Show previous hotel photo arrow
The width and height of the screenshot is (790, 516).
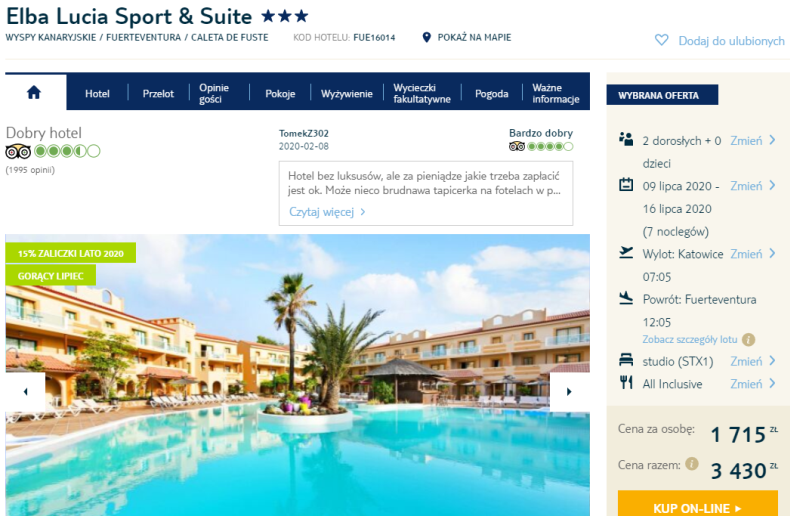tap(25, 392)
